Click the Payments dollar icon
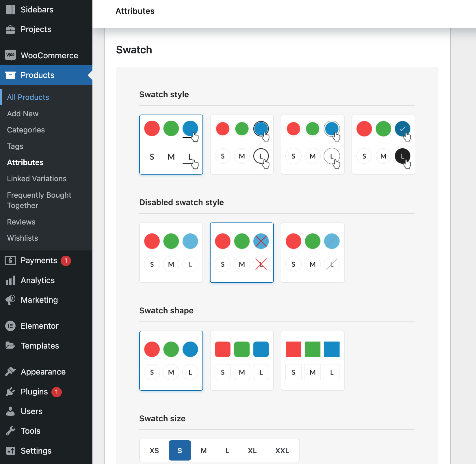This screenshot has height=464, width=476. [x=10, y=260]
